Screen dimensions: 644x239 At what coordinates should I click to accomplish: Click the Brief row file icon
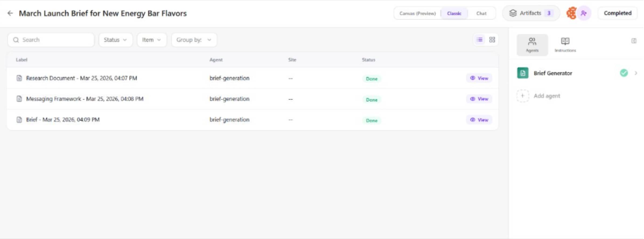tap(19, 119)
